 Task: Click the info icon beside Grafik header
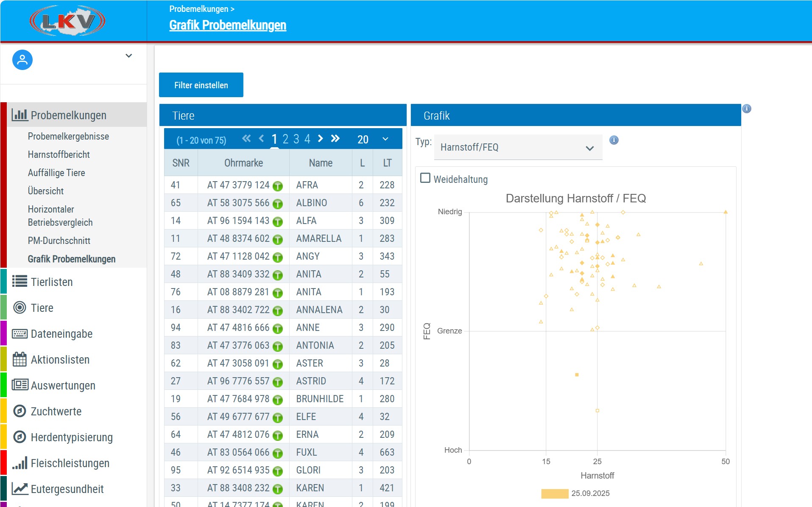click(x=747, y=109)
